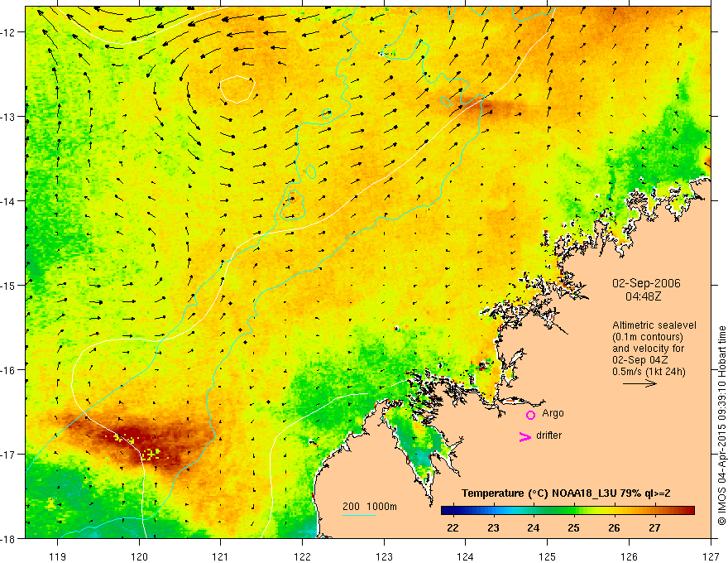The width and height of the screenshot is (728, 563).
Task: Click latitude axis label -15
Action: tap(9, 285)
